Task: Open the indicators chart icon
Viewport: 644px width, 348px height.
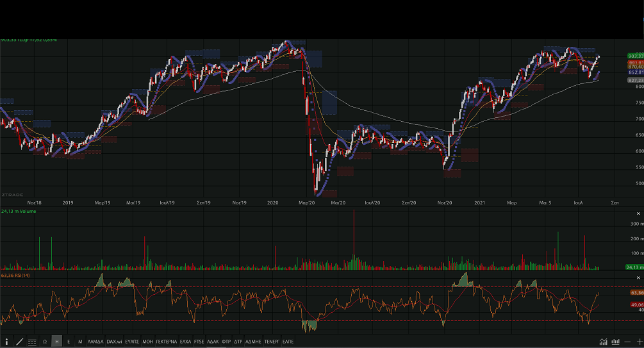Action: pyautogui.click(x=603, y=342)
